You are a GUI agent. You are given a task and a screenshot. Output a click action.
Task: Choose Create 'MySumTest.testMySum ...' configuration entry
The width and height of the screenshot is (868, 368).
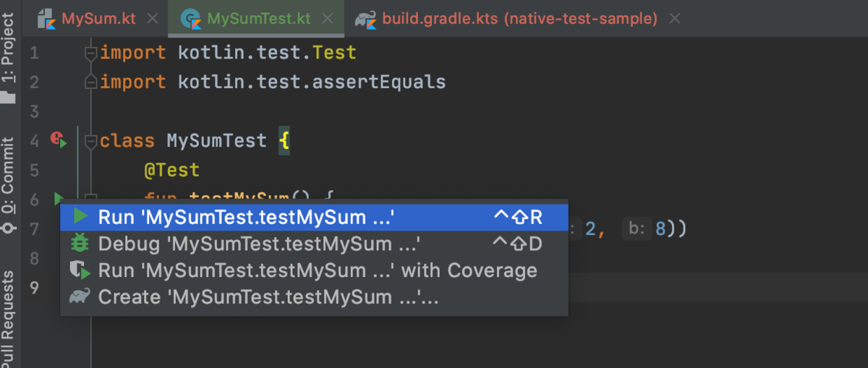[314, 297]
